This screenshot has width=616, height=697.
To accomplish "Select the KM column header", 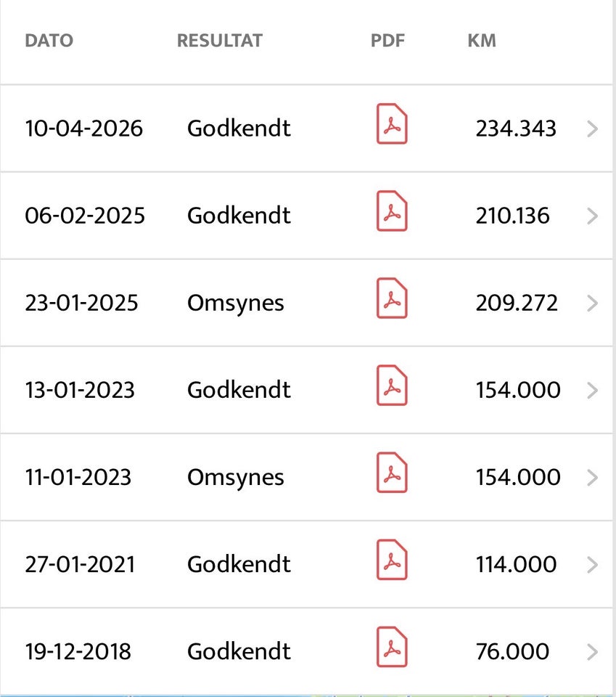I will click(x=482, y=41).
